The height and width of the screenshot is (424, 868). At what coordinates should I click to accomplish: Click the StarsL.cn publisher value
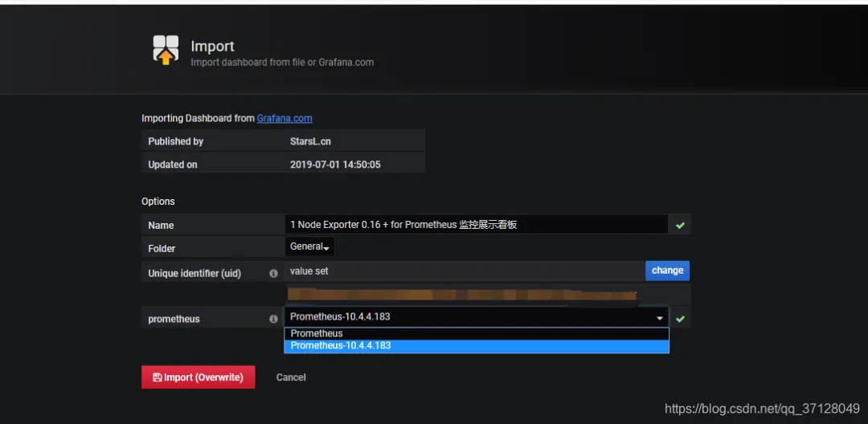click(x=310, y=141)
